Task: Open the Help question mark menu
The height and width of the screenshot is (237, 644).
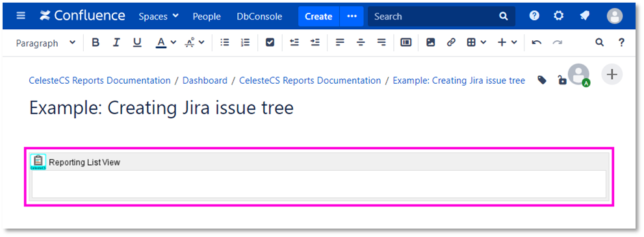Action: coord(534,16)
